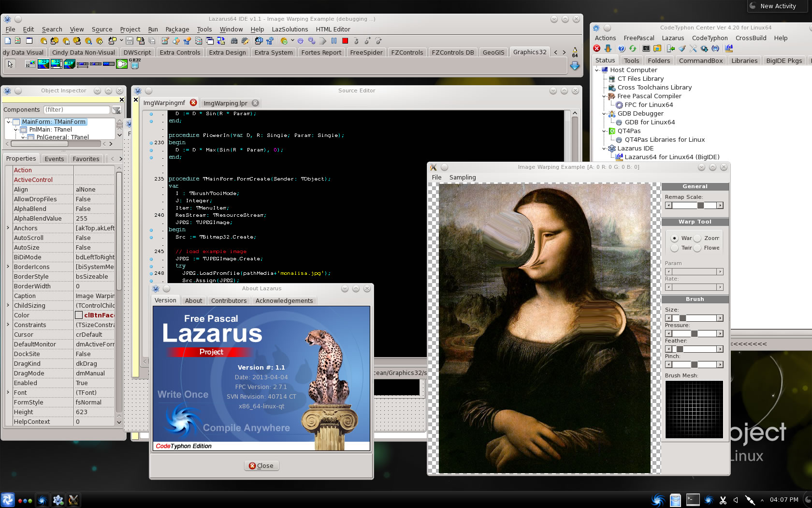Screen dimensions: 812x508
Task: Select the Caption property row
Action: [x=64, y=296]
